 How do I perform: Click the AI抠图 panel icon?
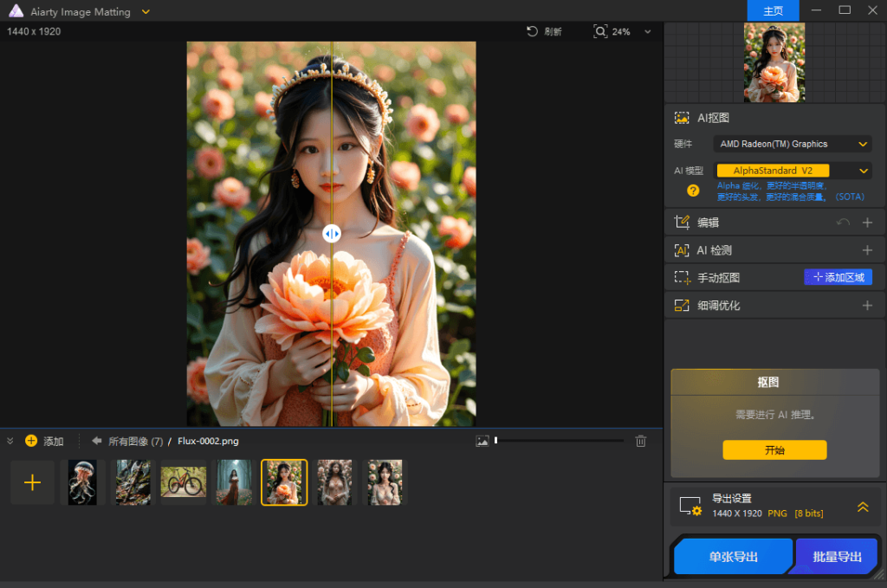[683, 117]
